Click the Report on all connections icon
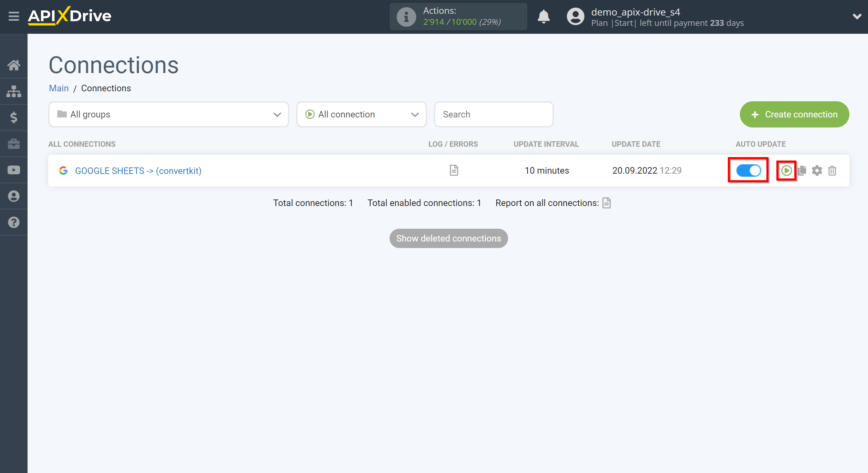Screen dimensions: 868x473 [607, 203]
